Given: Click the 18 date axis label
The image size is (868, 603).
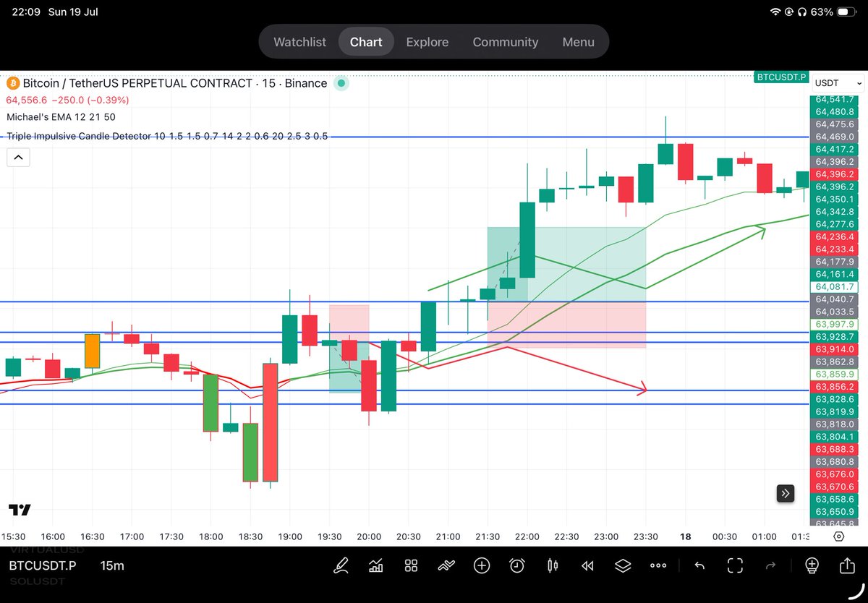Looking at the screenshot, I should coord(686,536).
